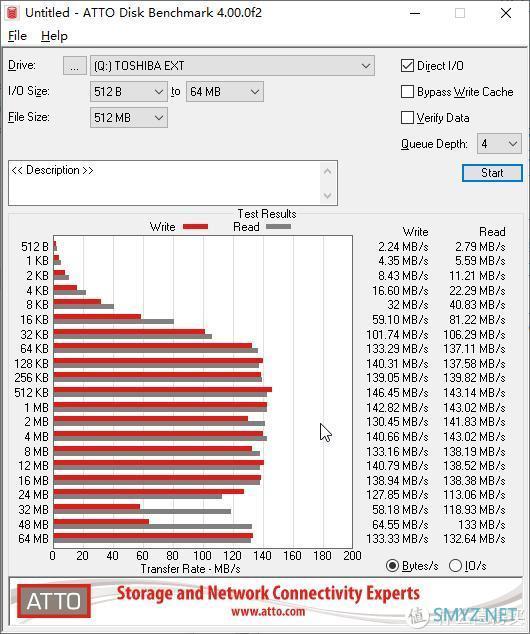Uncheck the Direct I/O checkbox
Image resolution: width=530 pixels, height=634 pixels.
pos(407,66)
